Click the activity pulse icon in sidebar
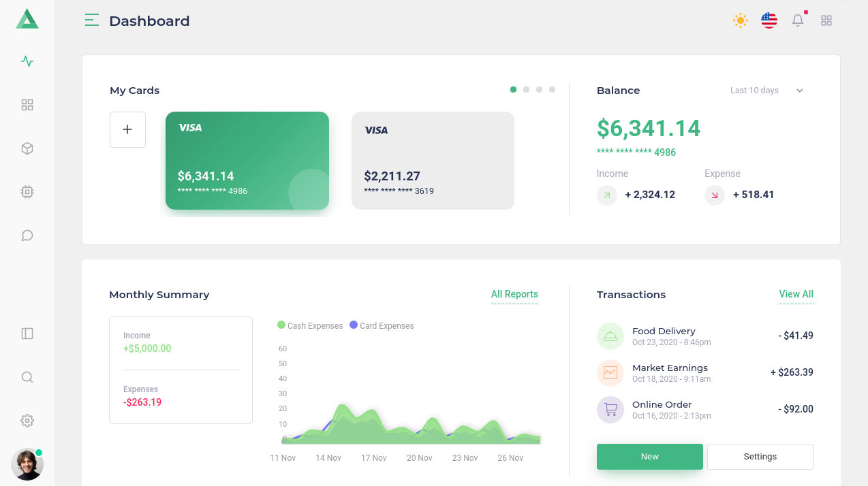This screenshot has height=486, width=868. pyautogui.click(x=27, y=61)
